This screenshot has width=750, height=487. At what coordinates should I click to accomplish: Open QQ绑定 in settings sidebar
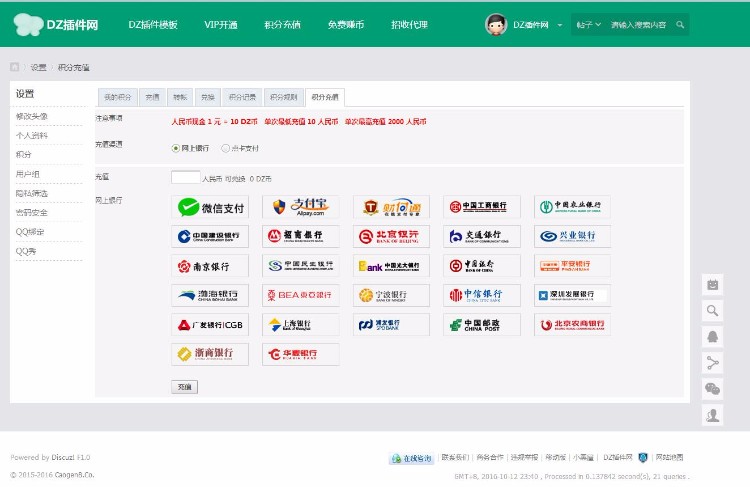30,232
